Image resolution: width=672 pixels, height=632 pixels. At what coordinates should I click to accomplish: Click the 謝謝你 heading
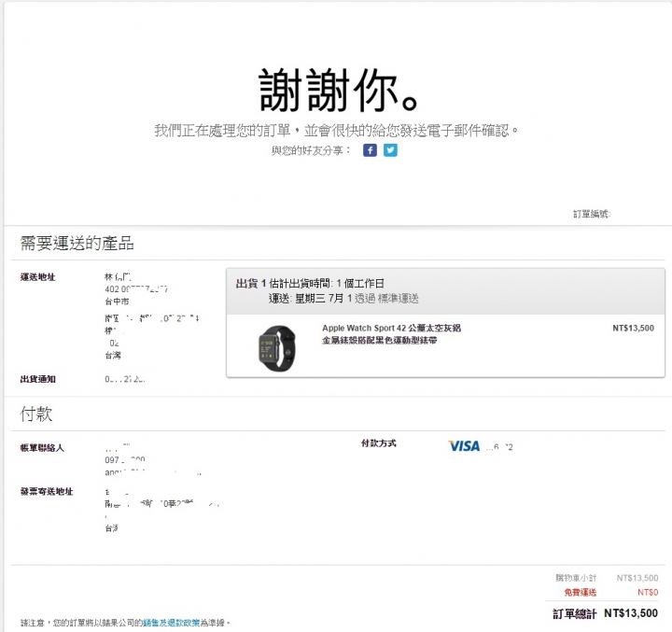(339, 91)
